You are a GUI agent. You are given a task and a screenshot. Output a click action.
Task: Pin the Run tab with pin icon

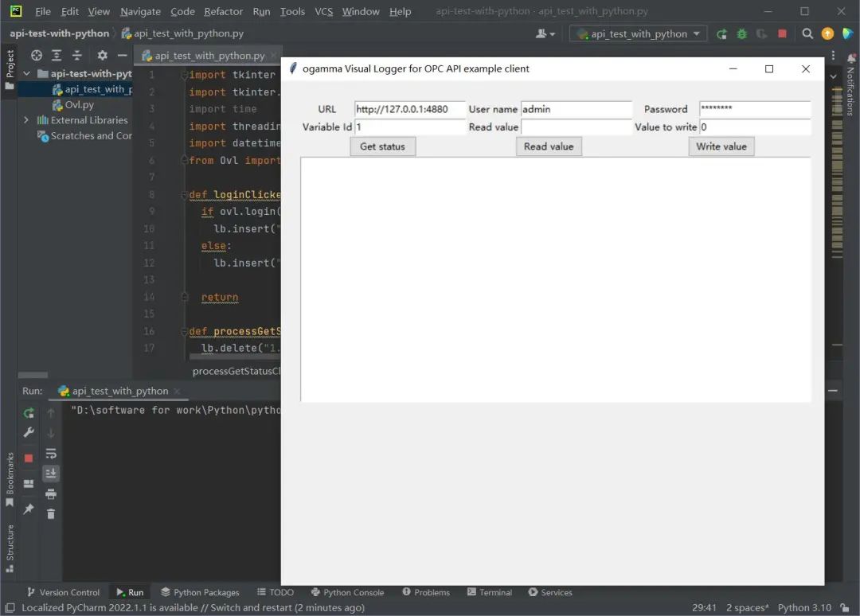tap(29, 509)
